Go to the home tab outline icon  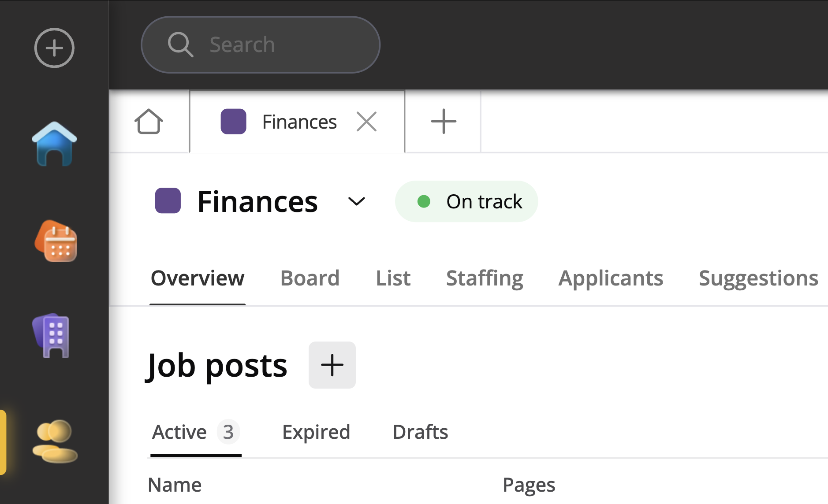point(149,122)
